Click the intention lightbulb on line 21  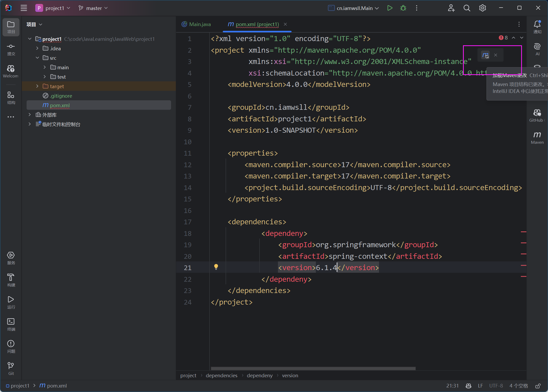(x=216, y=267)
